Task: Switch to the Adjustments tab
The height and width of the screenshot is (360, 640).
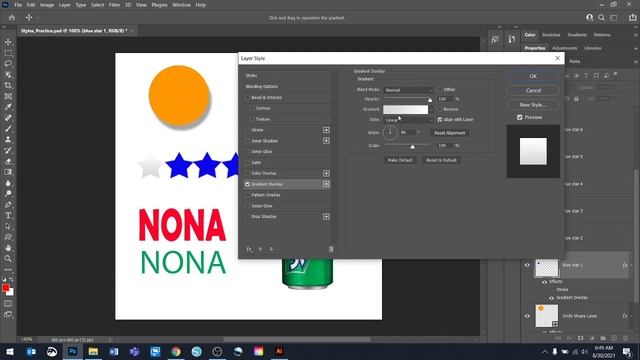Action: [564, 48]
